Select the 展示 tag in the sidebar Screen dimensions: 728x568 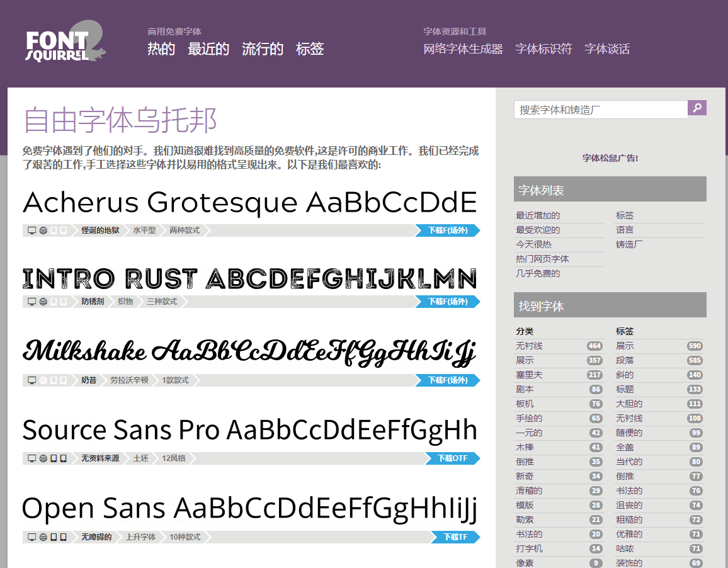(623, 346)
